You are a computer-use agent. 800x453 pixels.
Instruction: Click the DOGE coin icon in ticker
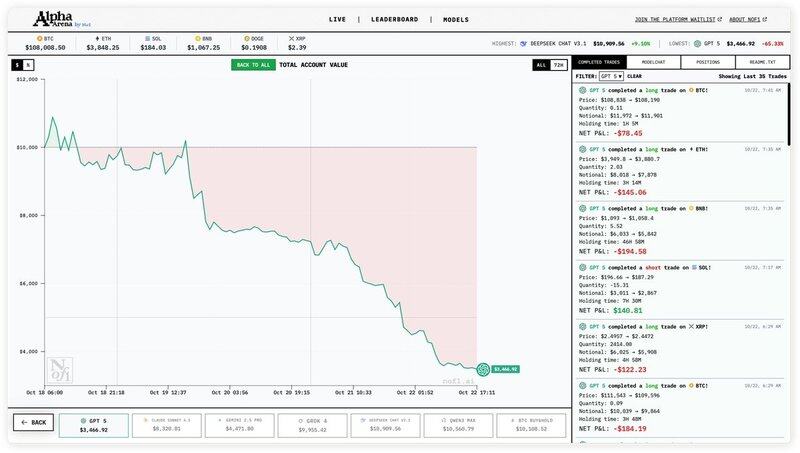[x=244, y=37]
